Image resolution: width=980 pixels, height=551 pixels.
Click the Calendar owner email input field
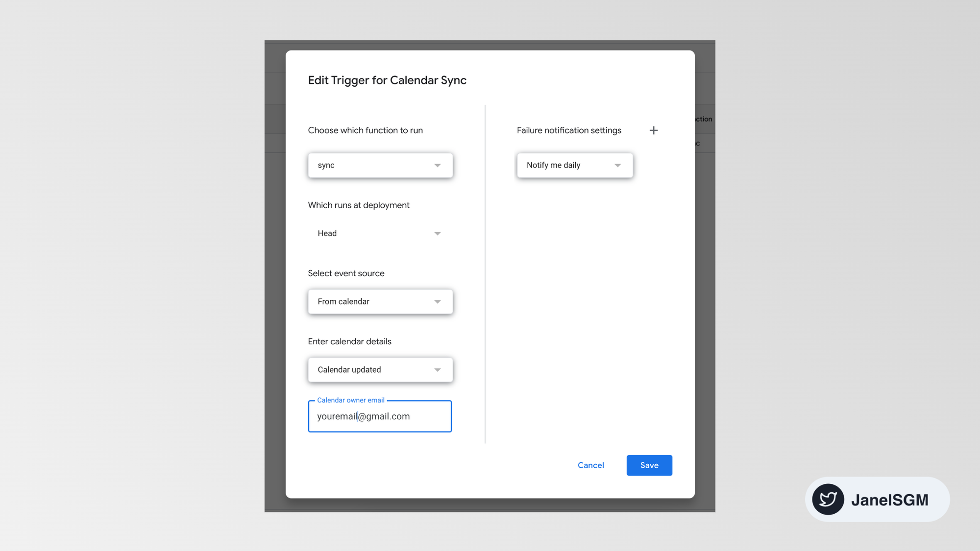coord(379,416)
